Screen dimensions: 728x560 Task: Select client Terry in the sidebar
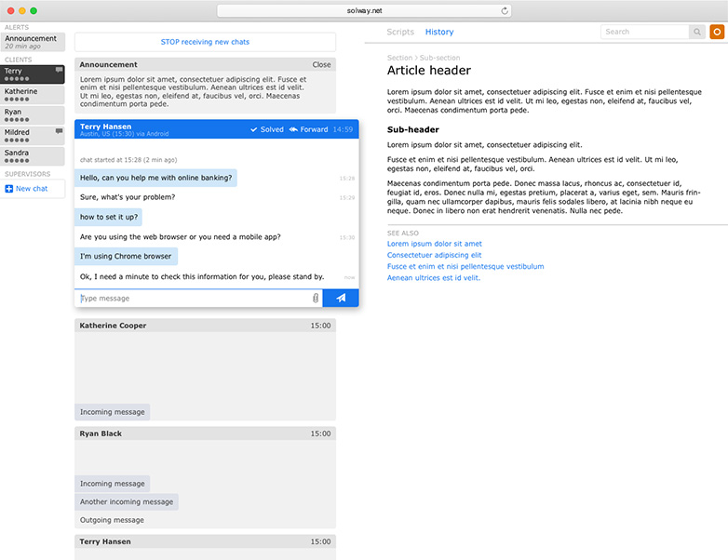point(33,74)
